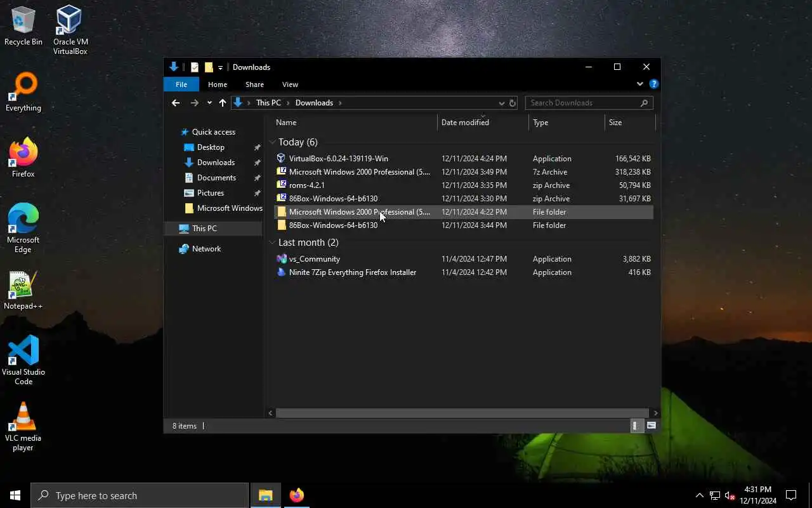Sort by the Type column header
The width and height of the screenshot is (812, 508).
click(x=566, y=123)
